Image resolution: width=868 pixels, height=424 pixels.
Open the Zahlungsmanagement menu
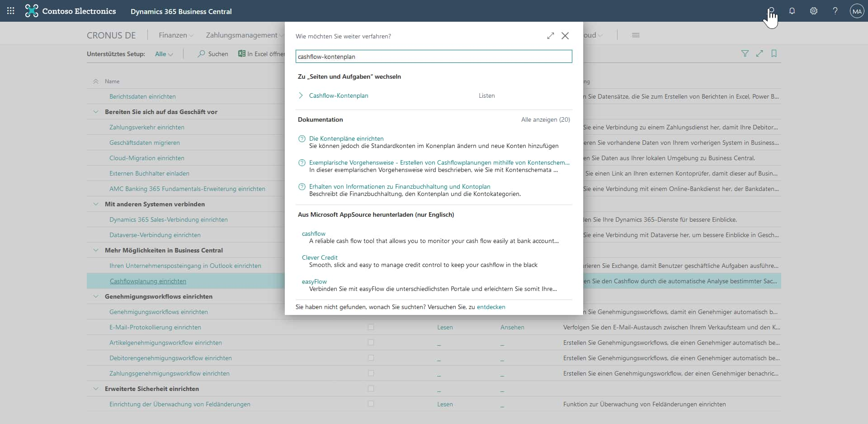[245, 35]
